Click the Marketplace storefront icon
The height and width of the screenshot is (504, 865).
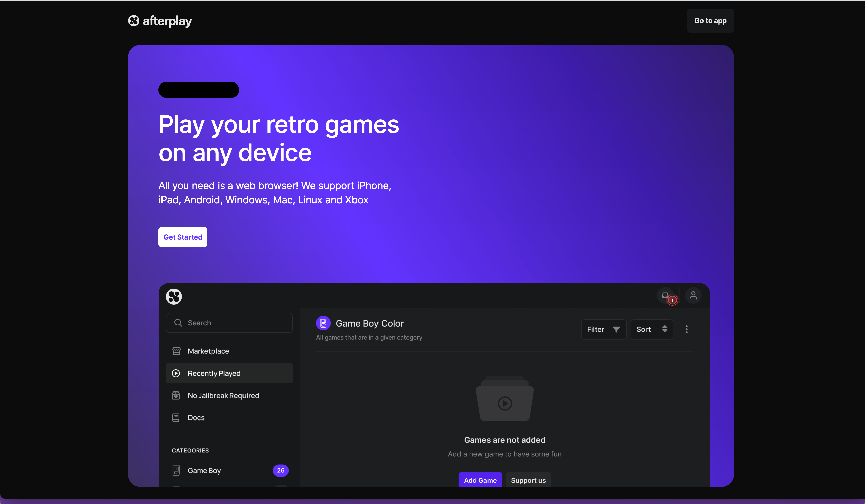click(x=176, y=351)
